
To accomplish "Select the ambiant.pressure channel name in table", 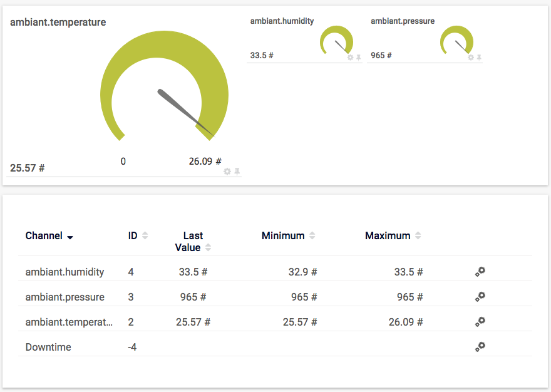I will pos(64,297).
